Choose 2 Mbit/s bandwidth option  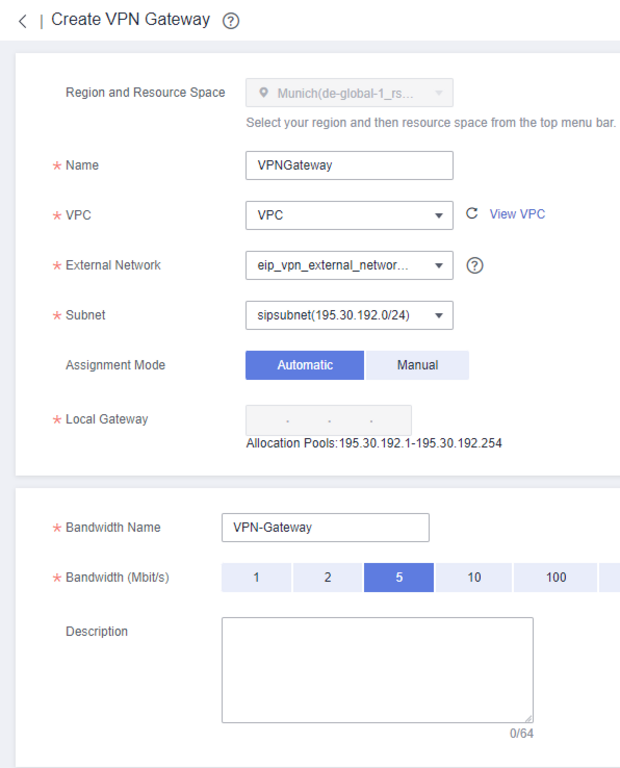(327, 578)
